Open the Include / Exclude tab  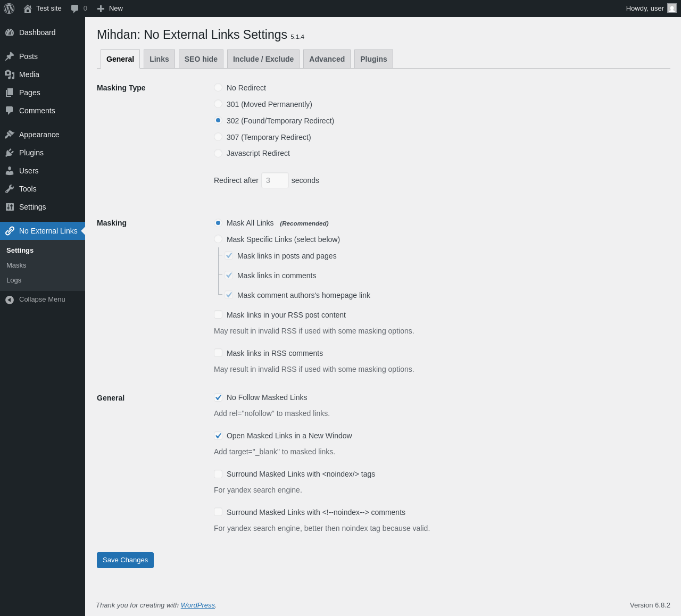pos(263,59)
